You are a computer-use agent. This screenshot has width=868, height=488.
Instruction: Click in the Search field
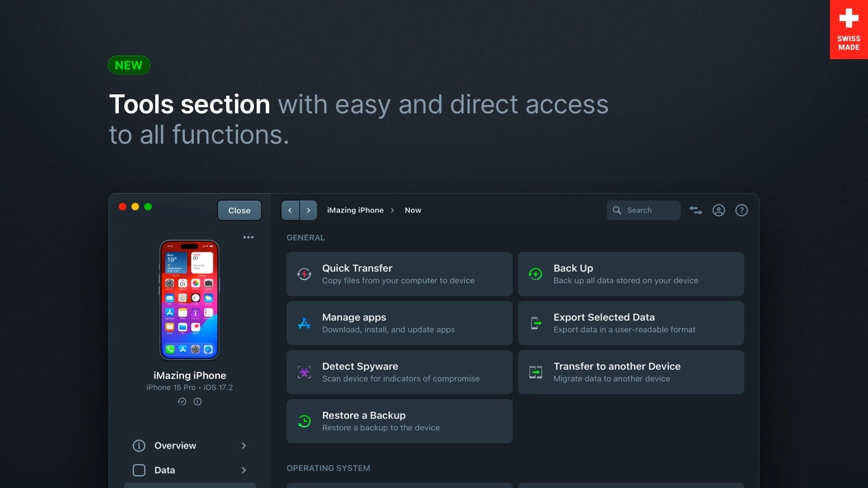[643, 210]
